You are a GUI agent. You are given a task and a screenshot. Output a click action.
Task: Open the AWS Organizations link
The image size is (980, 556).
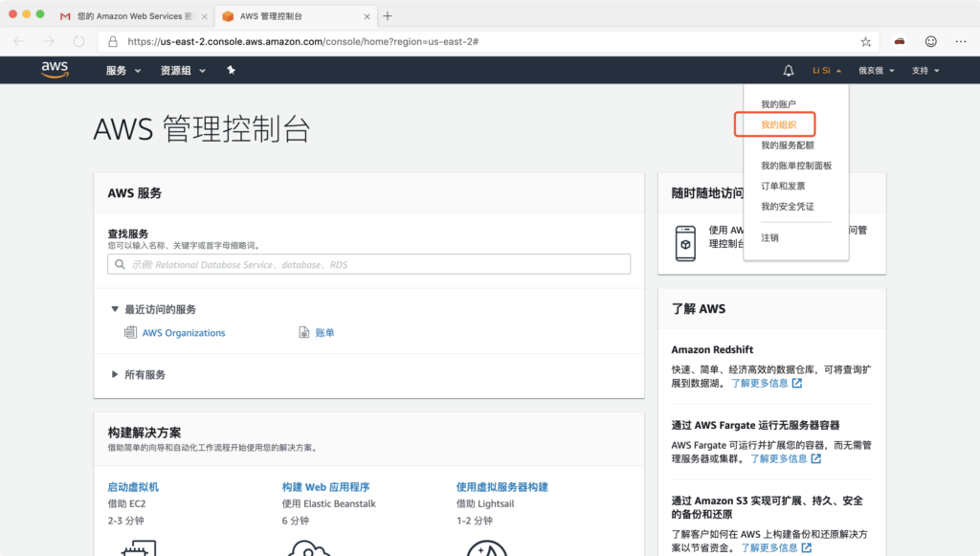[184, 333]
